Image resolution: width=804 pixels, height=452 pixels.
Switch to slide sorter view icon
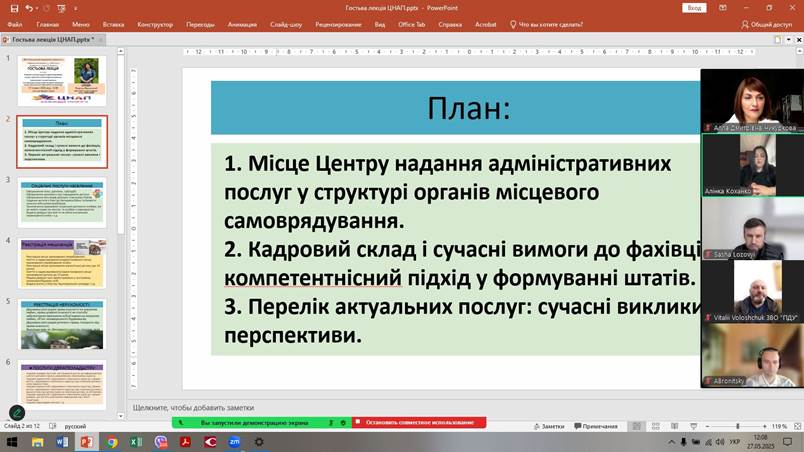pos(655,426)
